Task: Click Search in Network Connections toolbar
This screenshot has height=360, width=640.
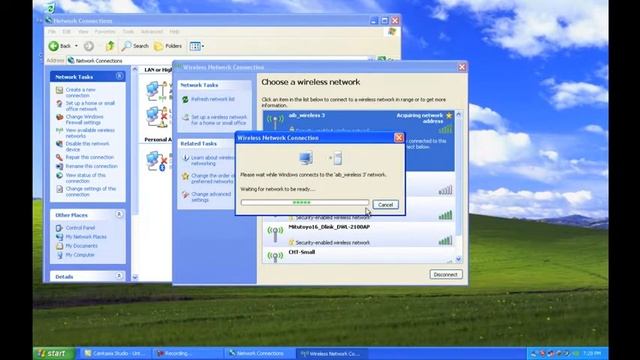Action: coord(135,46)
